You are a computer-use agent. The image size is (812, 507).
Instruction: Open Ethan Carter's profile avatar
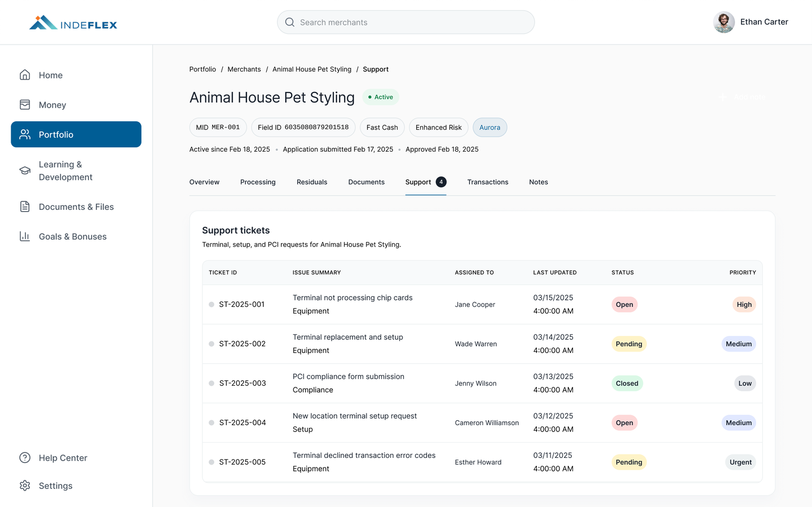[x=724, y=22]
